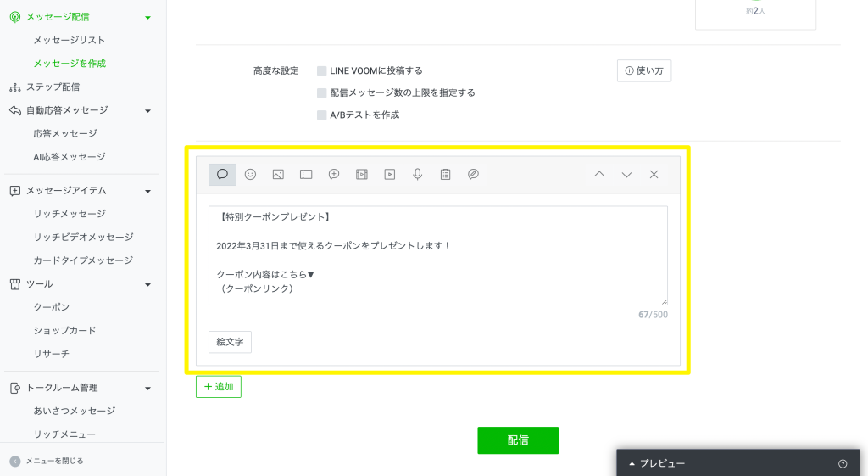Click the ツール shop icon
Viewport: 868px width, 476px height.
pyautogui.click(x=15, y=284)
